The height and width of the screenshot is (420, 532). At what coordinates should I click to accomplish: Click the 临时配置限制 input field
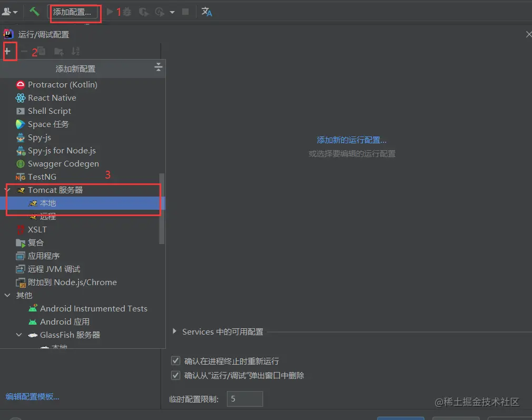pyautogui.click(x=244, y=398)
